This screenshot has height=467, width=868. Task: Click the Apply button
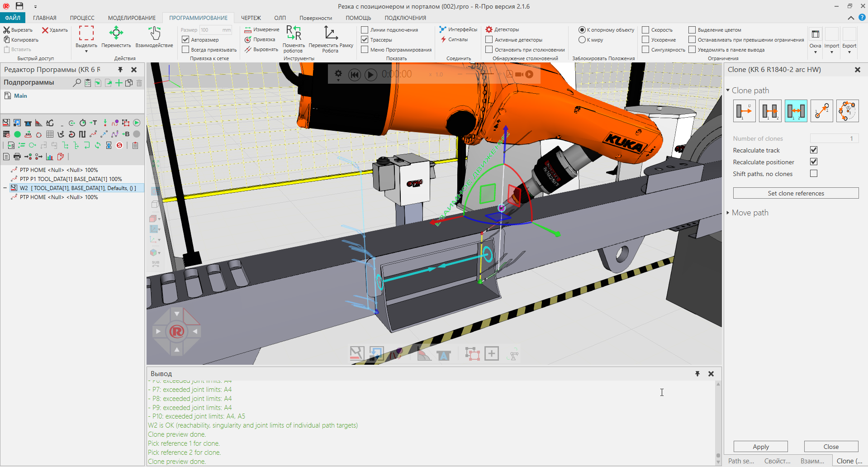coord(760,447)
